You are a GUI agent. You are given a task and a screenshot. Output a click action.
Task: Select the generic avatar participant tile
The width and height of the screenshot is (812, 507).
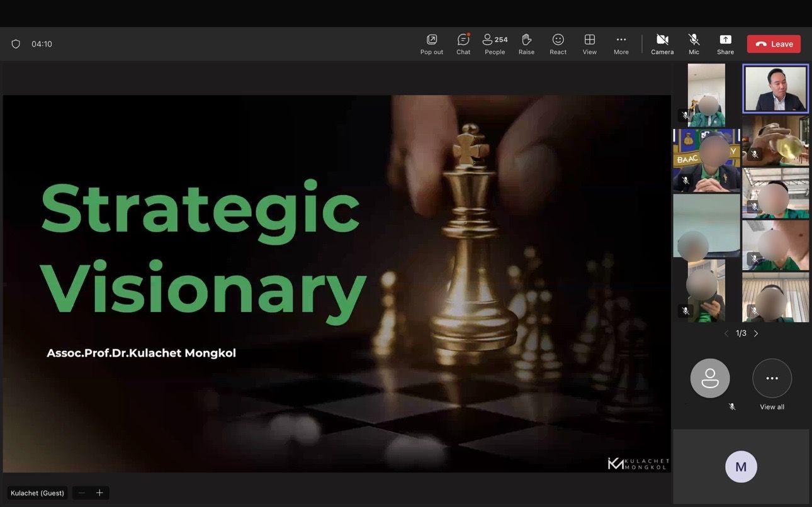(x=710, y=379)
